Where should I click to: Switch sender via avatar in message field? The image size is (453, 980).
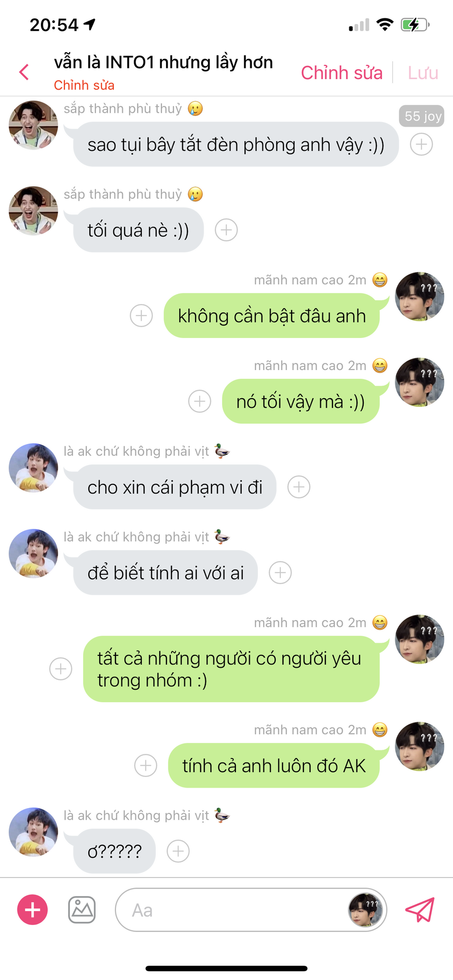tap(366, 910)
